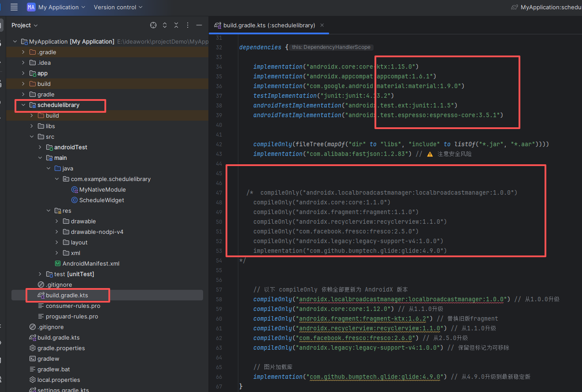Image resolution: width=582 pixels, height=392 pixels.
Task: Click the MA project badge icon
Action: pyautogui.click(x=31, y=7)
